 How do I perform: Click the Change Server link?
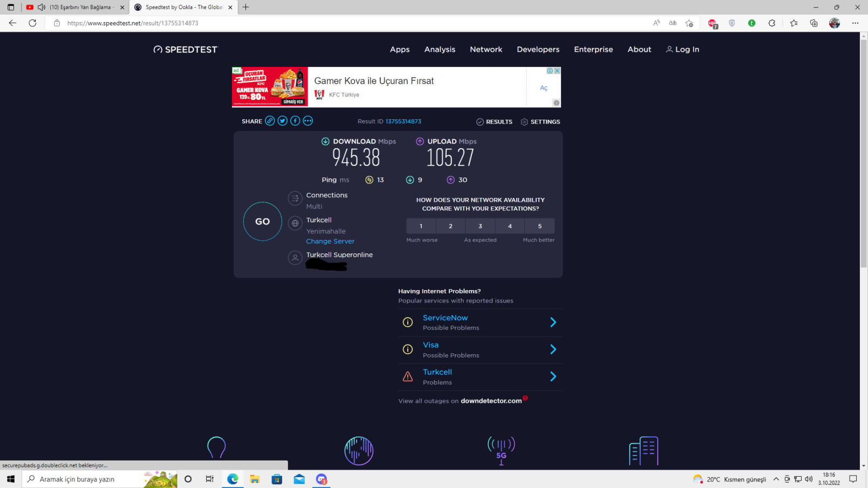[x=330, y=242]
